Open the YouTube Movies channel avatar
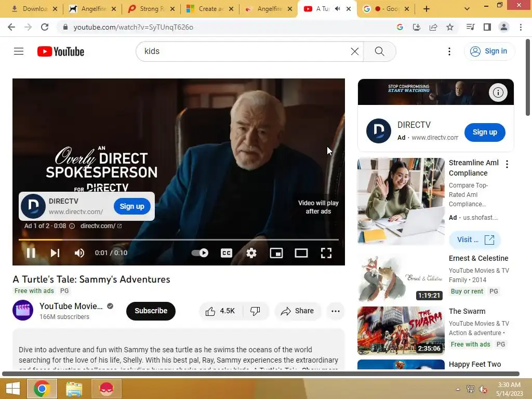532x399 pixels. [23, 310]
